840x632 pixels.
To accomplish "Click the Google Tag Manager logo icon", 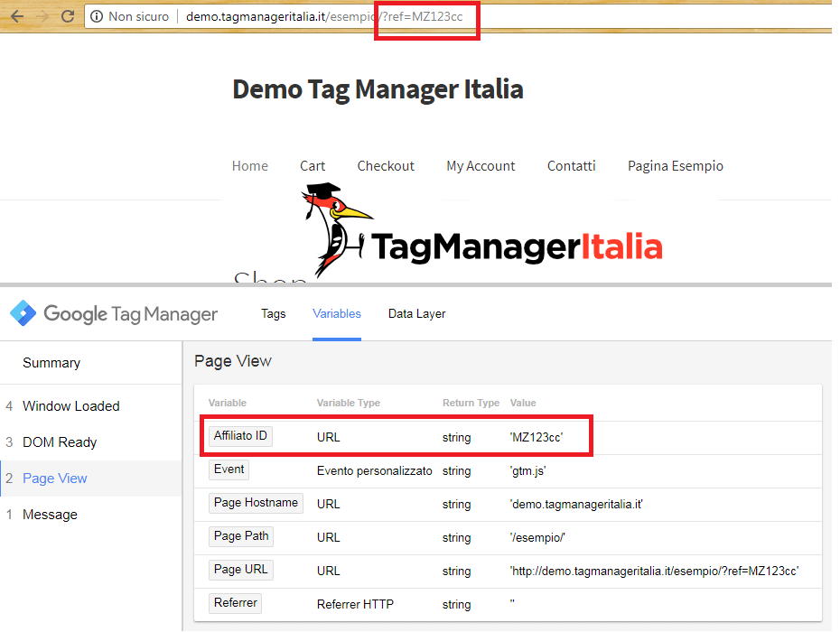I will click(23, 313).
